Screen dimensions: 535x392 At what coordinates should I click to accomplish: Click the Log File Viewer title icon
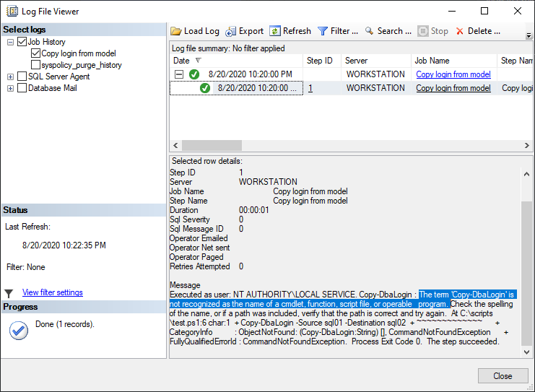12,12
